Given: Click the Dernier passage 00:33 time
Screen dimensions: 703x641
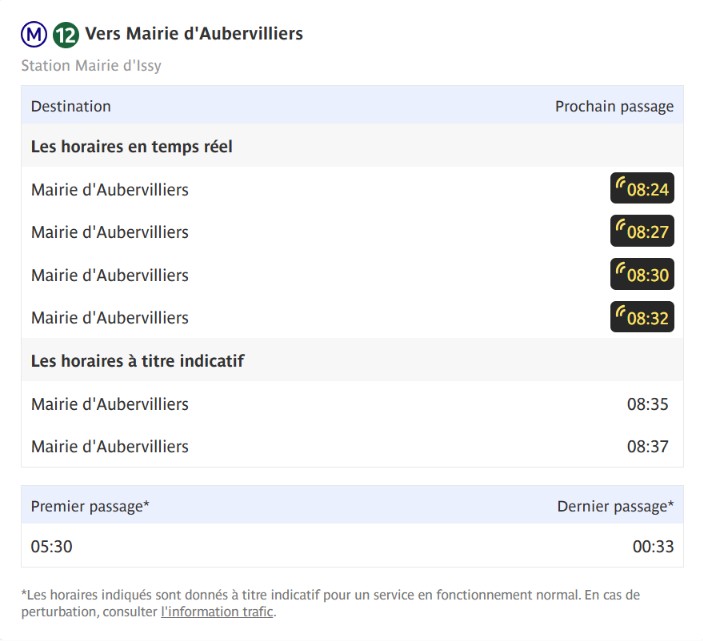Looking at the screenshot, I should click(653, 546).
